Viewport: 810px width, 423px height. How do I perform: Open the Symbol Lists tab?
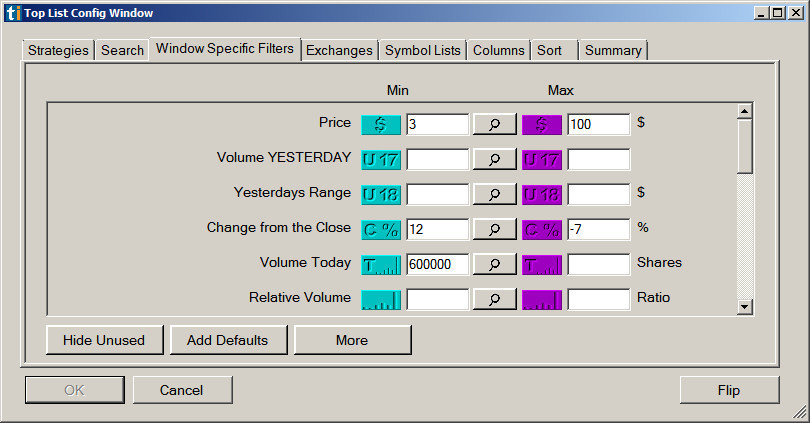click(423, 50)
